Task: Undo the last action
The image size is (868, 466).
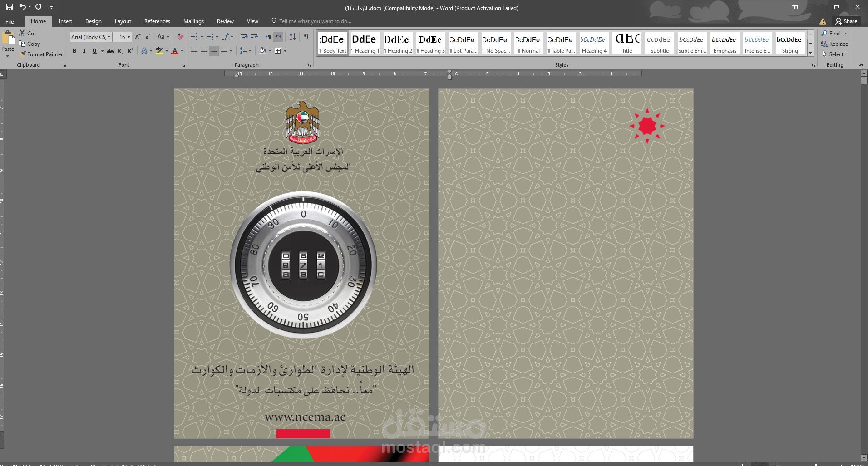Action: click(22, 7)
